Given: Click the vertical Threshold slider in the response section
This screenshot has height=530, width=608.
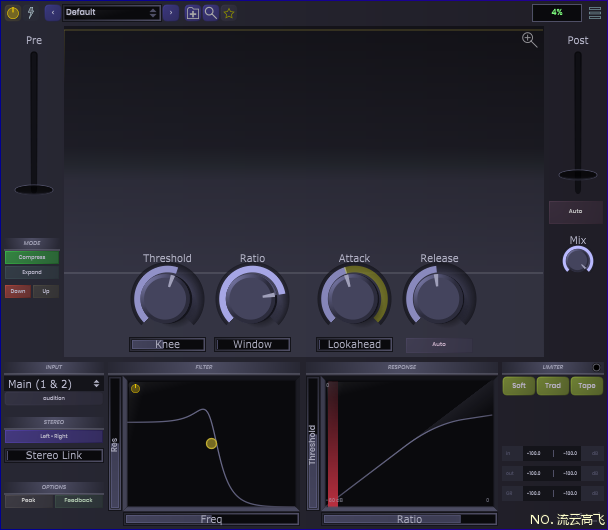Looking at the screenshot, I should coord(313,444).
